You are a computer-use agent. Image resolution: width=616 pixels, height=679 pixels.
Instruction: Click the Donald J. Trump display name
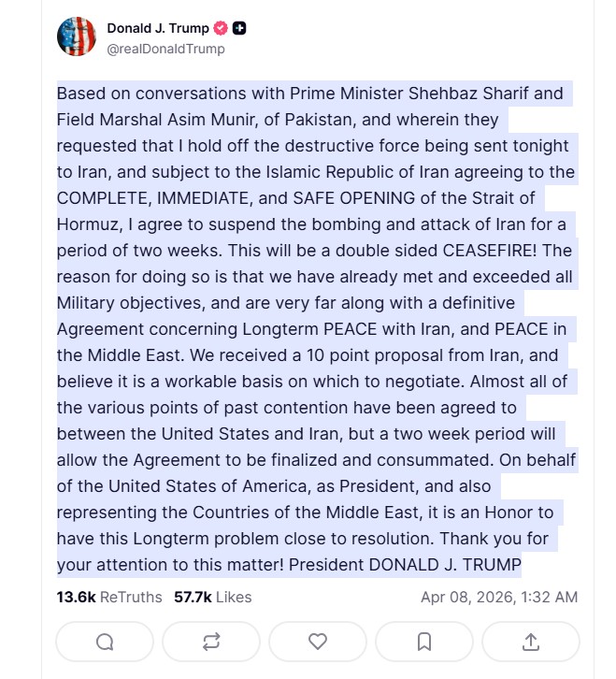158,29
